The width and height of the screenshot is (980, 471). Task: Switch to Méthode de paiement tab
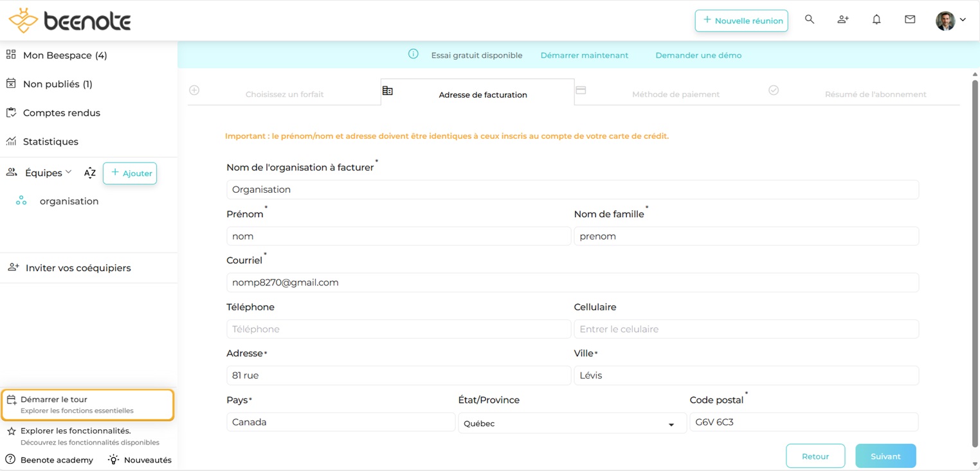675,94
